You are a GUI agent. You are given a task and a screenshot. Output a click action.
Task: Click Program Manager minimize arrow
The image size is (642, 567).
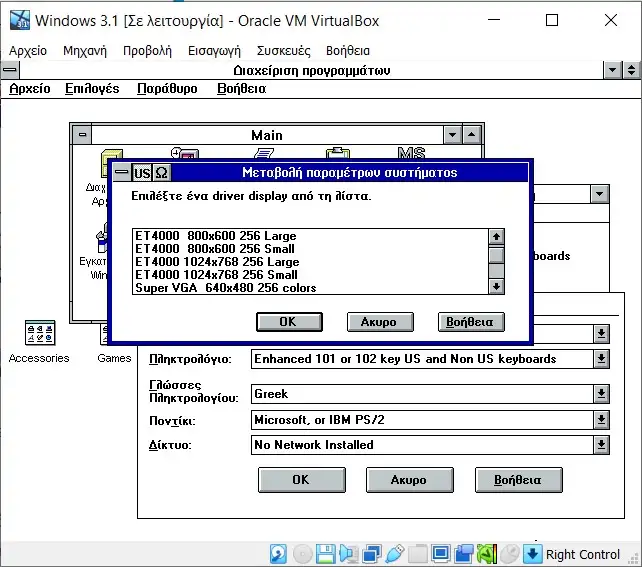coord(613,70)
